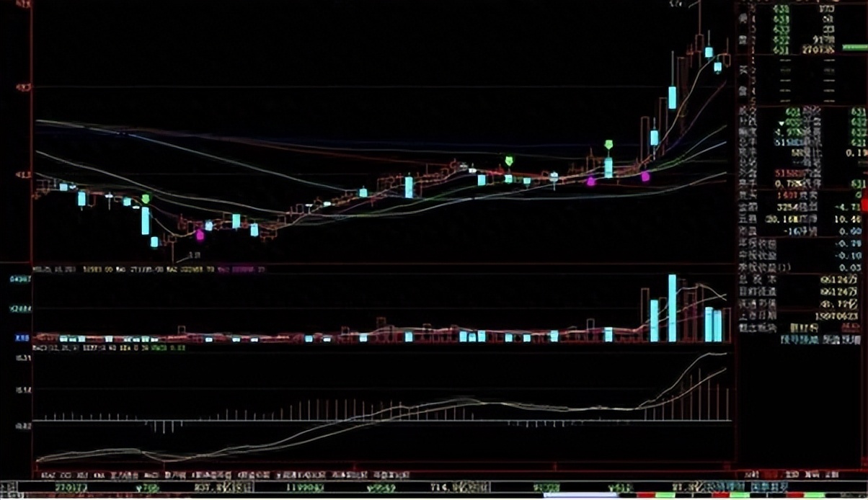Click the green arrow marker above the tall early cyan candle
Image resolution: width=868 pixels, height=500 pixels.
(146, 198)
